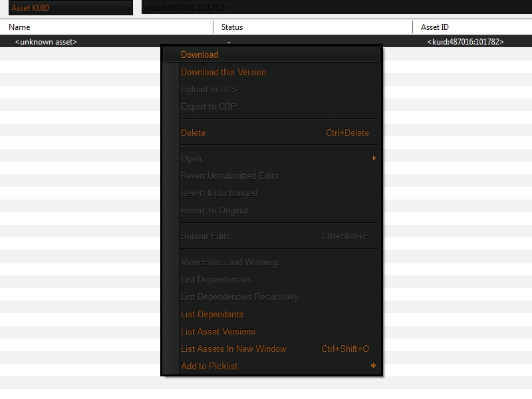Choose List Dependants from the menu

pyautogui.click(x=212, y=315)
